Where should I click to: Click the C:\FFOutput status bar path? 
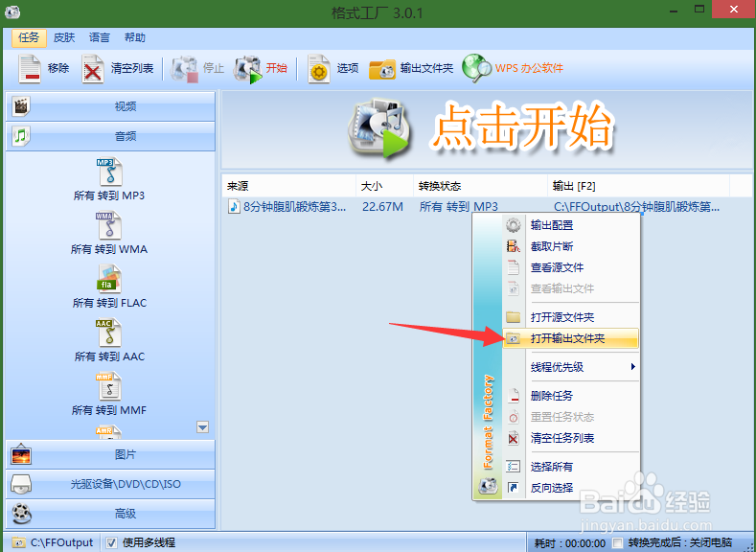pyautogui.click(x=61, y=542)
